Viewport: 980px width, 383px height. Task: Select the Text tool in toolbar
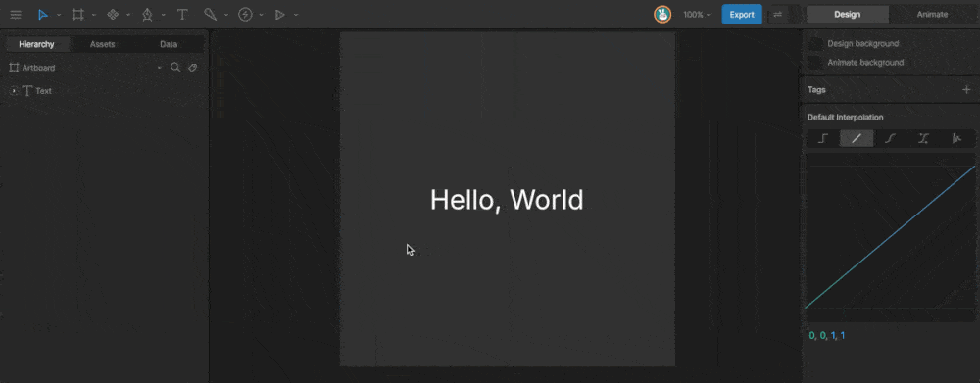pyautogui.click(x=182, y=15)
